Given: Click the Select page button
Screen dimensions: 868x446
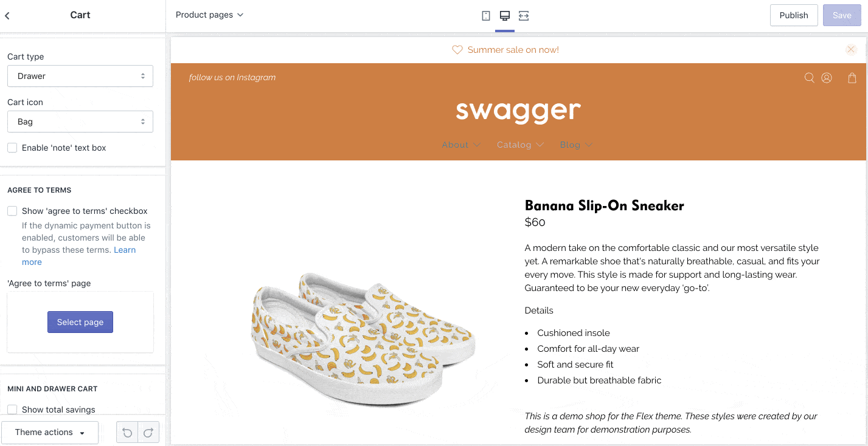Looking at the screenshot, I should click(80, 322).
